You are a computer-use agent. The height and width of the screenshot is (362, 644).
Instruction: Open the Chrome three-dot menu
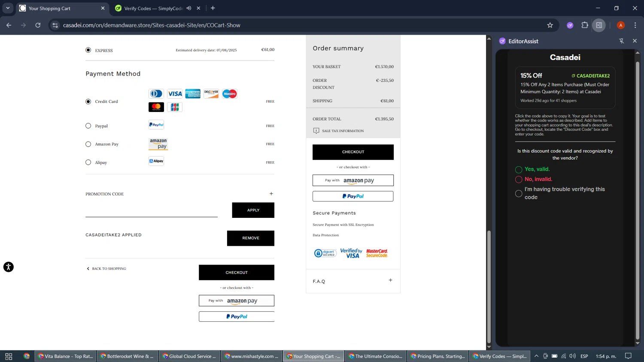(635, 25)
